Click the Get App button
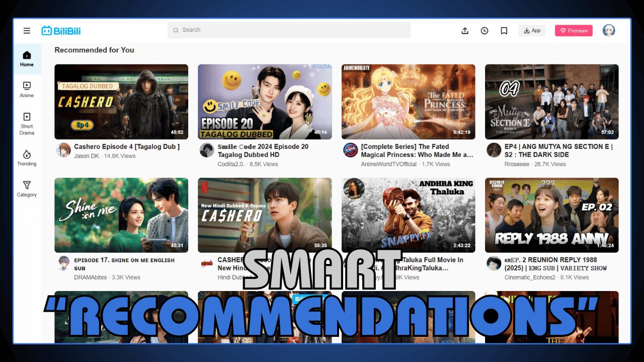This screenshot has width=644, height=362. (532, 30)
